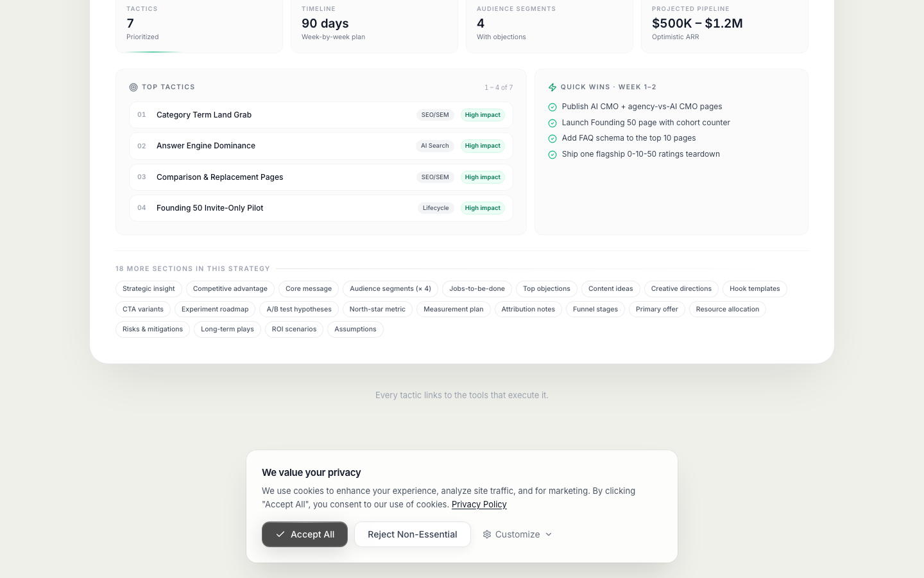The image size is (924, 578).
Task: Open the Privacy Policy link
Action: [479, 505]
